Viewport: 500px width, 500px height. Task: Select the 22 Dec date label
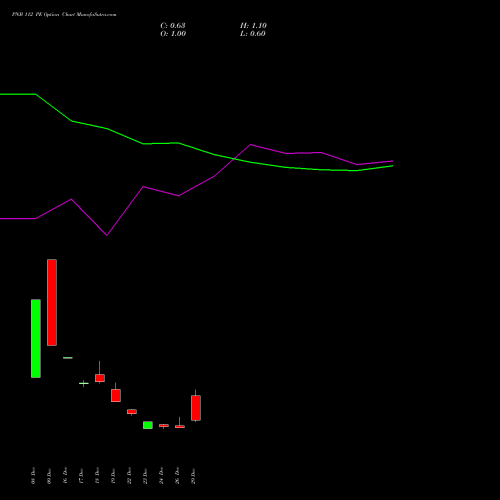tap(129, 476)
